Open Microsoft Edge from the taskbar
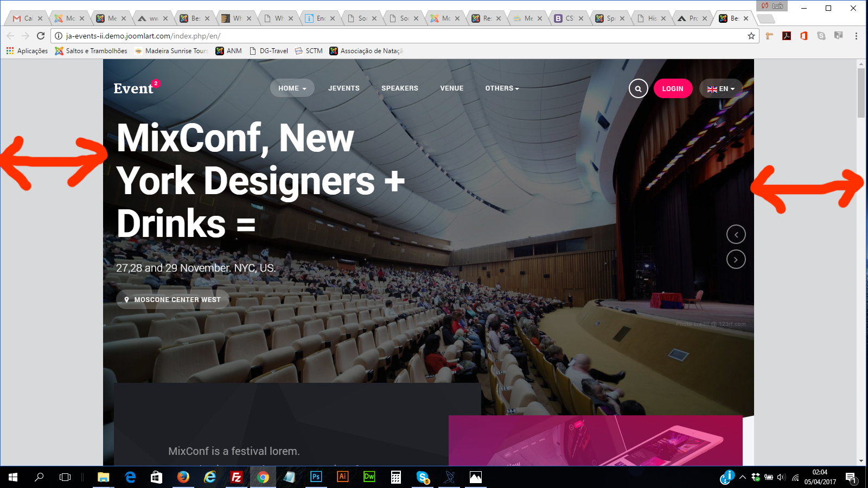This screenshot has height=488, width=868. [x=130, y=477]
